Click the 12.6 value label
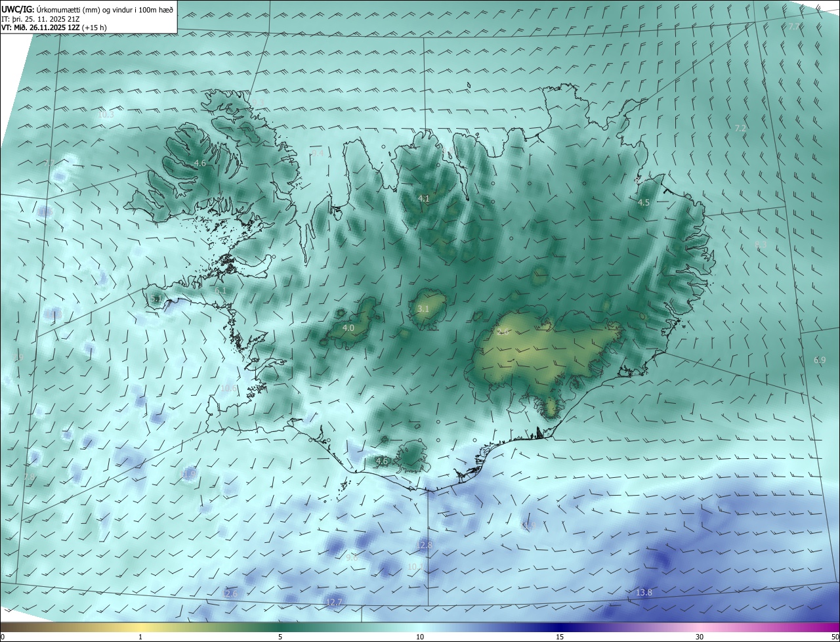Viewport: 840px width, 642px height. click(x=229, y=593)
